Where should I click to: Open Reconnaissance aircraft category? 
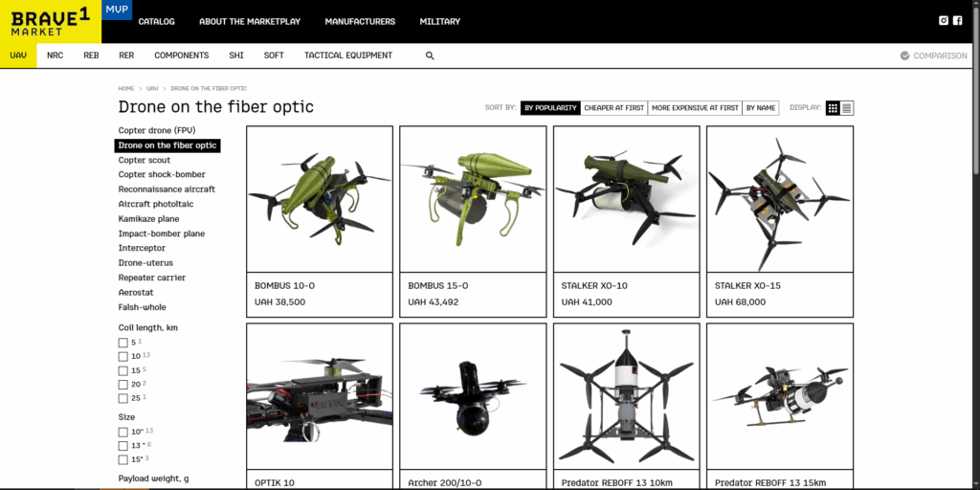[167, 189]
